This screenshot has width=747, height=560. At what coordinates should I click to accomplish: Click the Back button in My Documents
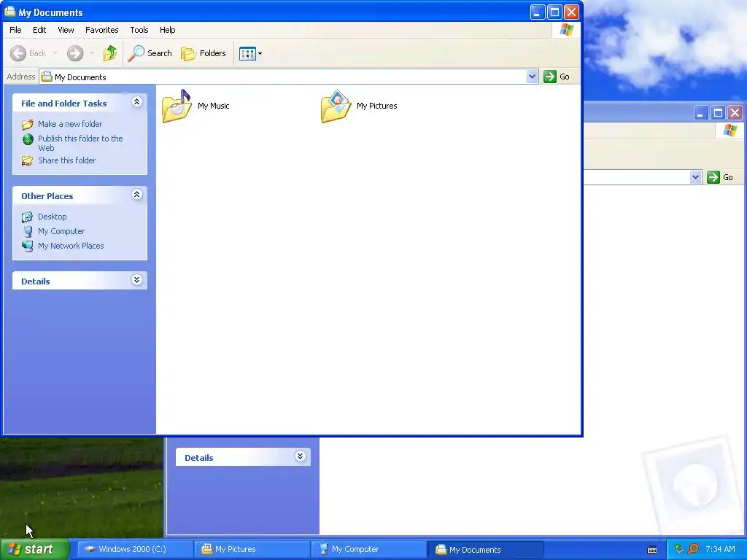click(x=28, y=53)
